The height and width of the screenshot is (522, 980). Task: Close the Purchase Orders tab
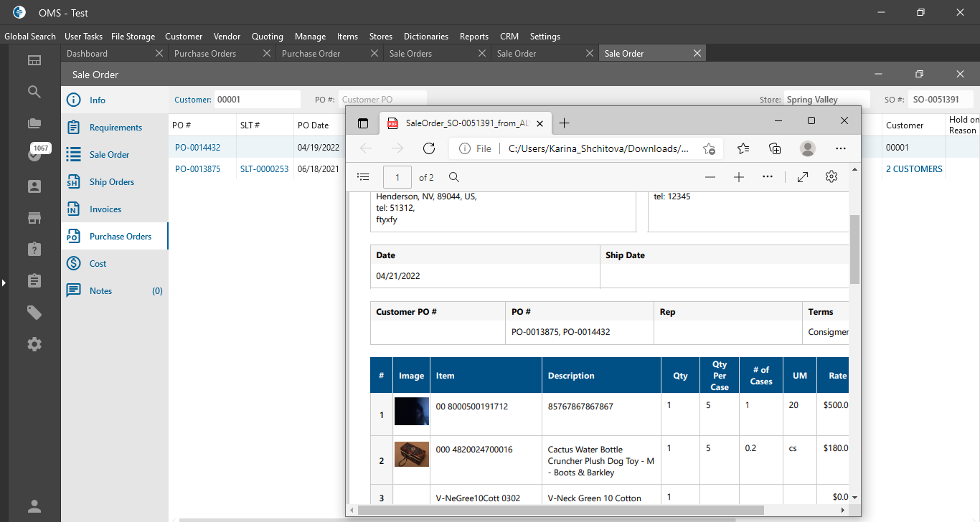point(267,54)
